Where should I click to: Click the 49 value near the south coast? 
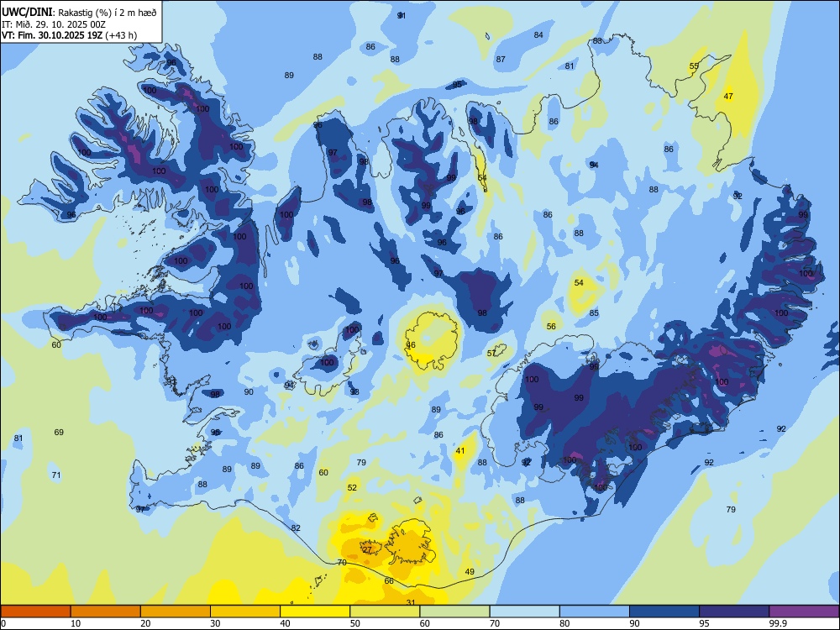pos(470,571)
